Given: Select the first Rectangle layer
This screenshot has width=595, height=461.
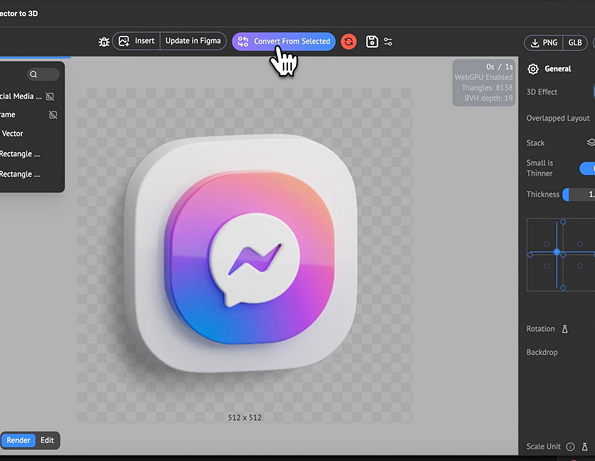Looking at the screenshot, I should pos(20,154).
